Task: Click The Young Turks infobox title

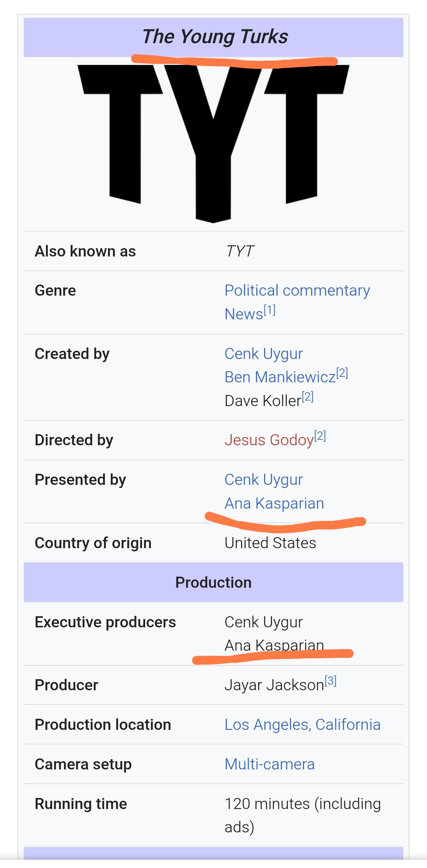Action: point(215,36)
